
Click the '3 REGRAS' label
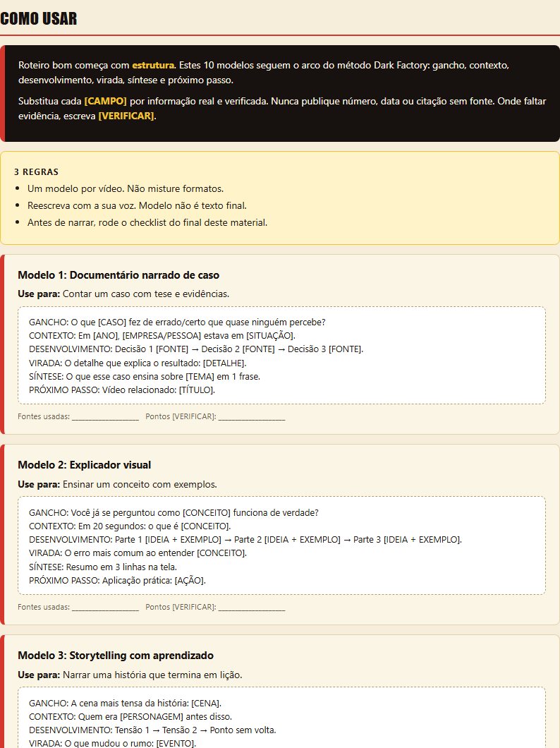tap(36, 171)
